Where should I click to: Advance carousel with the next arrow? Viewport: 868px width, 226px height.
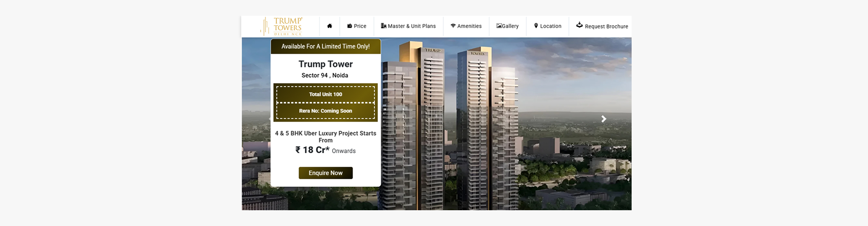click(x=604, y=119)
